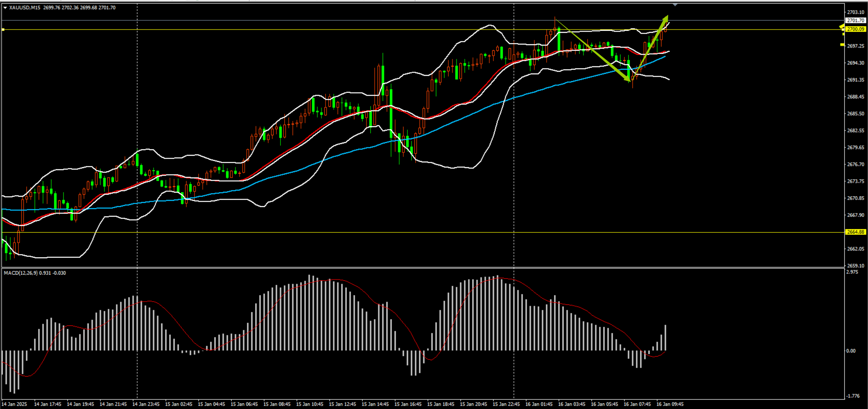
Task: Click the 16 Jan 03:45 time label
Action: click(x=572, y=404)
